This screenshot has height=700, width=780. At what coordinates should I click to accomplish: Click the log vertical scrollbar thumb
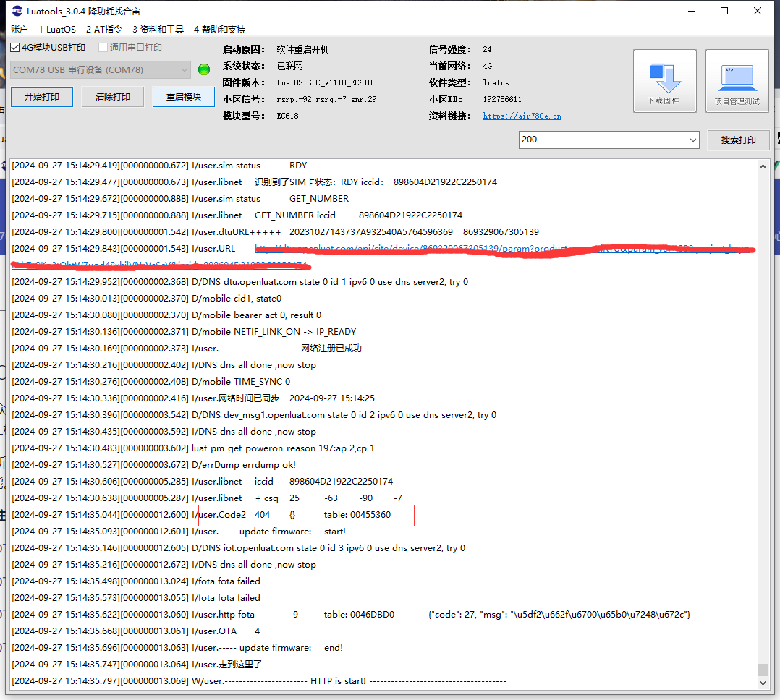(763, 670)
